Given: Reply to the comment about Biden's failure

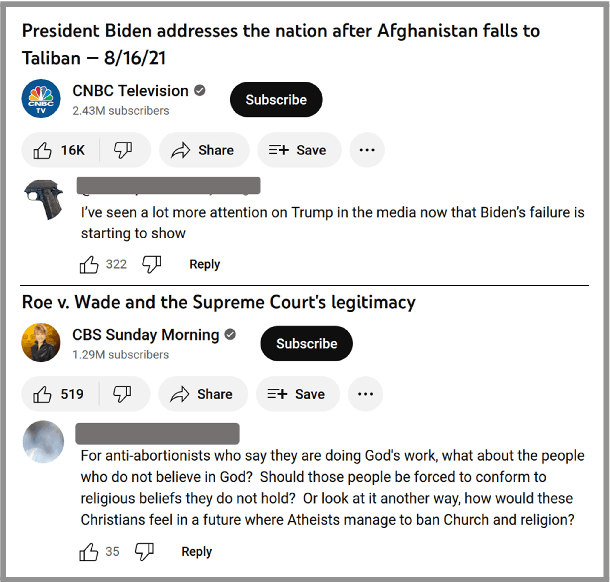Looking at the screenshot, I should pos(204,264).
